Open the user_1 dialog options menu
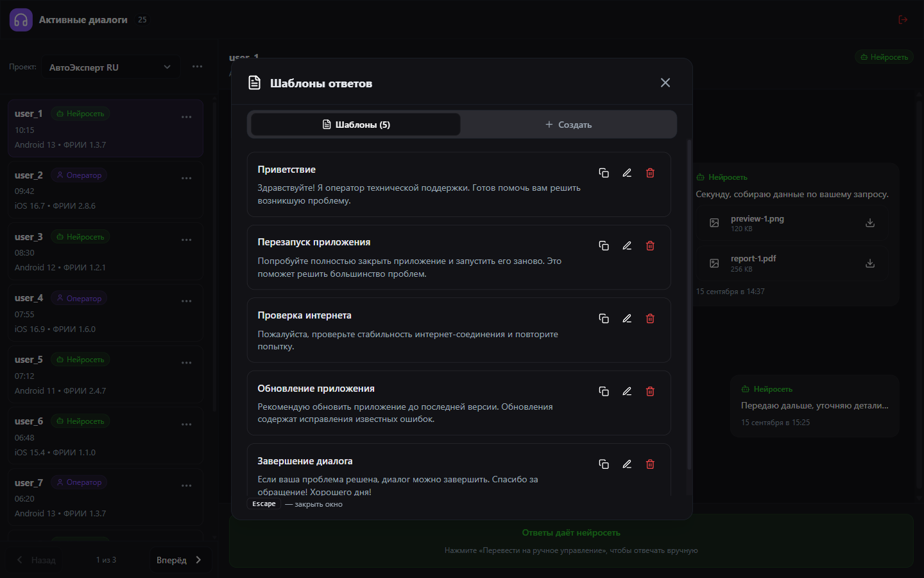The height and width of the screenshot is (578, 924). 187,117
